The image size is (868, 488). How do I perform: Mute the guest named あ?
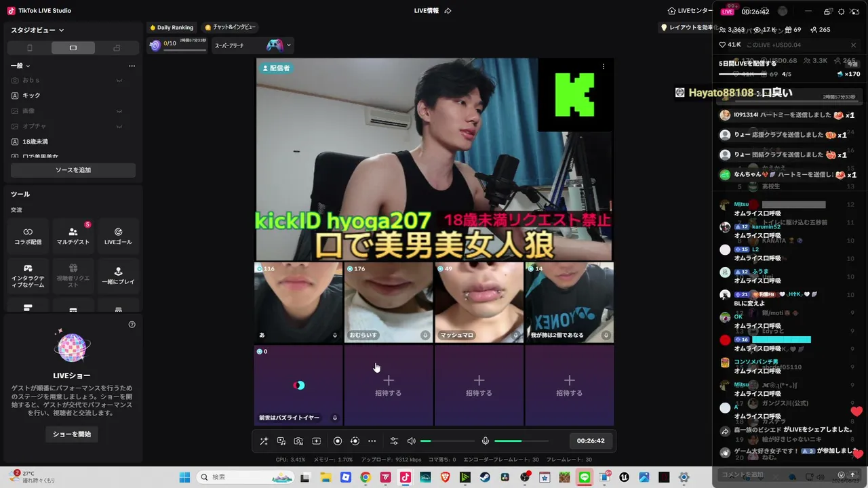[x=335, y=335]
